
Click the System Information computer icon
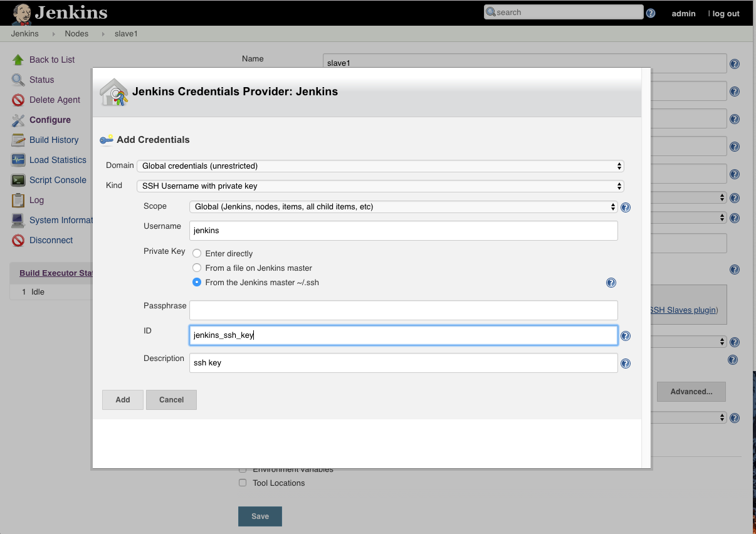click(x=18, y=220)
